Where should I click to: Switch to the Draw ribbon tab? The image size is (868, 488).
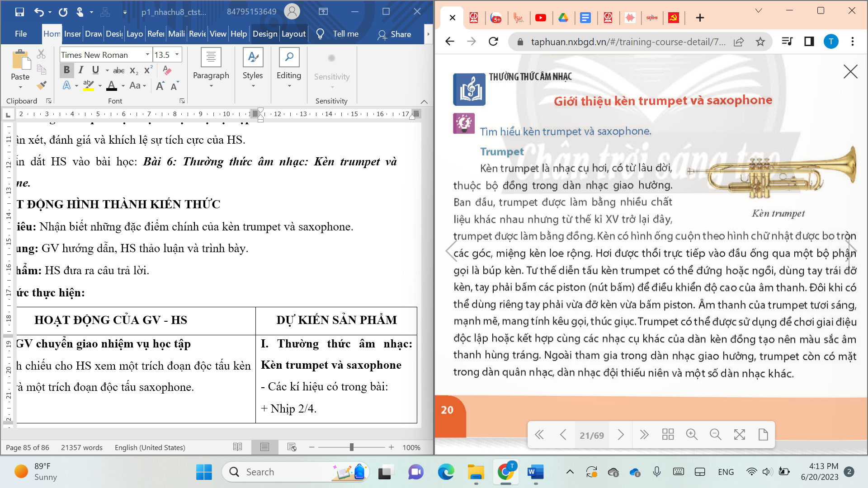pos(94,34)
